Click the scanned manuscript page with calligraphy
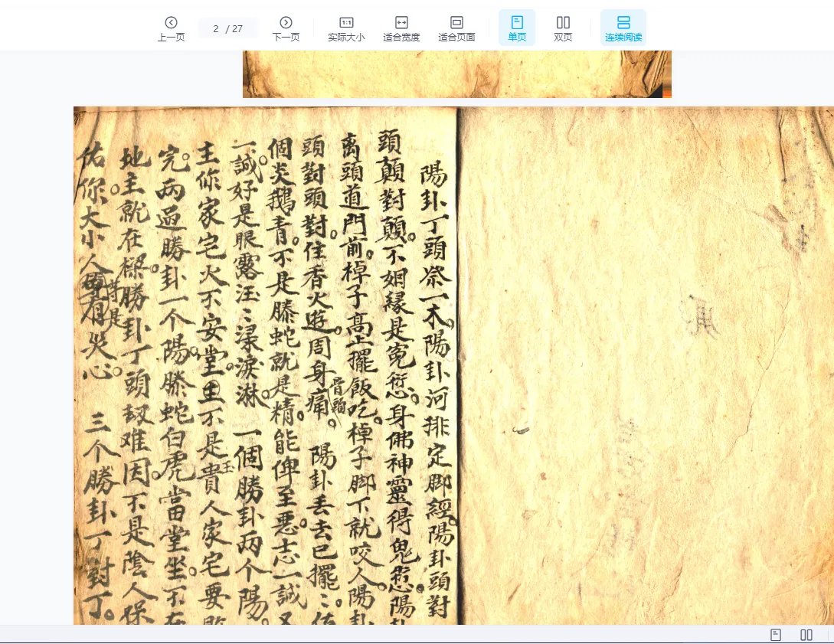Viewport: 834px width, 644px height. tap(266, 365)
